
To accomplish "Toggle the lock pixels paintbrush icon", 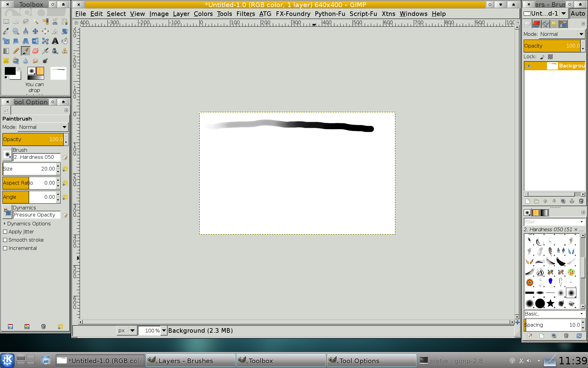I will coord(542,57).
